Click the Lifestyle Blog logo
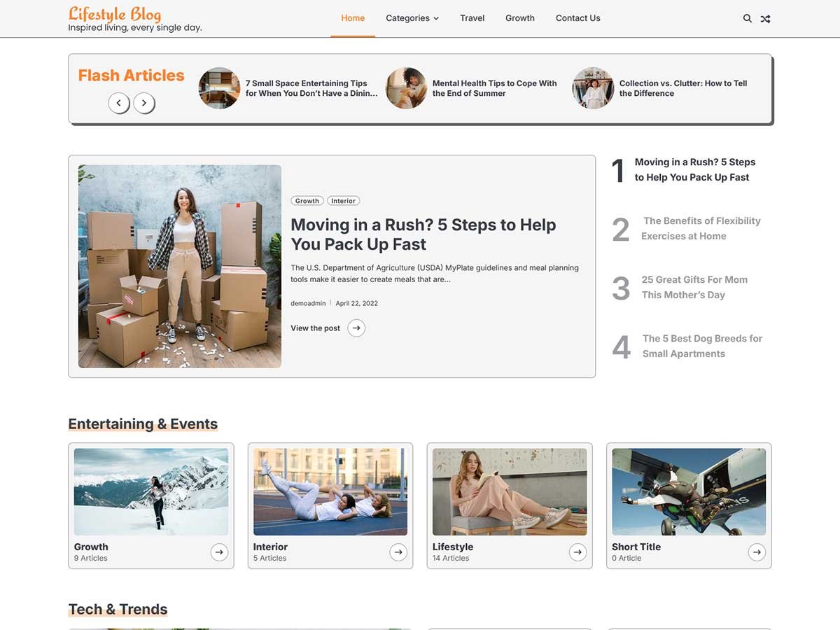This screenshot has width=840, height=630. [115, 14]
